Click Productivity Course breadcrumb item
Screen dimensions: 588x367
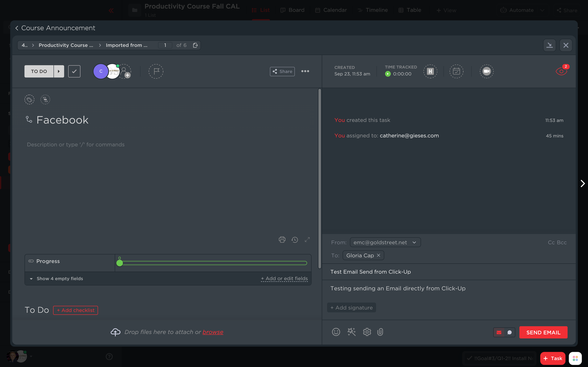pyautogui.click(x=66, y=45)
